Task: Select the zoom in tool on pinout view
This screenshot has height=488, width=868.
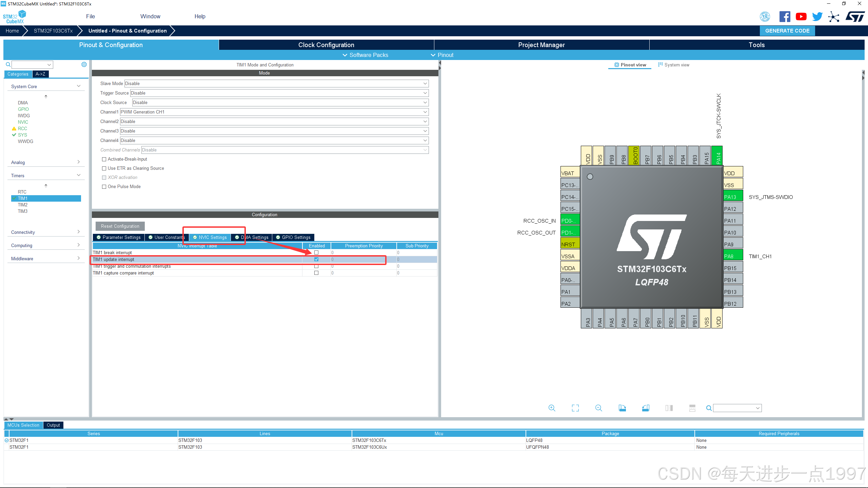Action: click(x=552, y=408)
